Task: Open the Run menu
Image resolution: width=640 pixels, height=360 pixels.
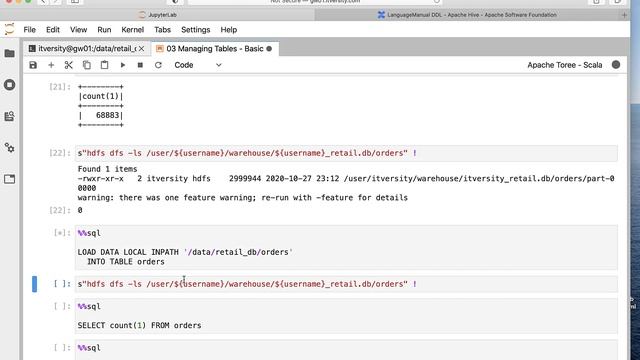Action: coord(104,30)
